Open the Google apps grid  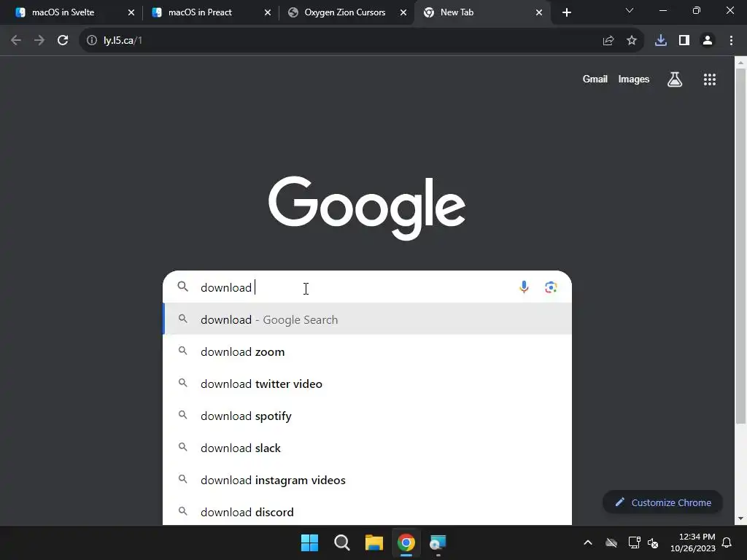710,79
